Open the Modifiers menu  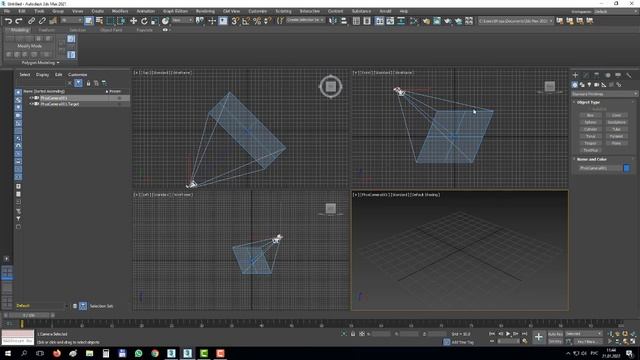click(x=120, y=11)
